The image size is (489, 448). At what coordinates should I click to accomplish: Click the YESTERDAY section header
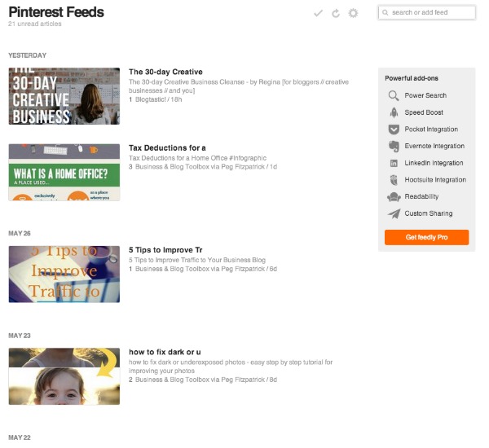[28, 55]
